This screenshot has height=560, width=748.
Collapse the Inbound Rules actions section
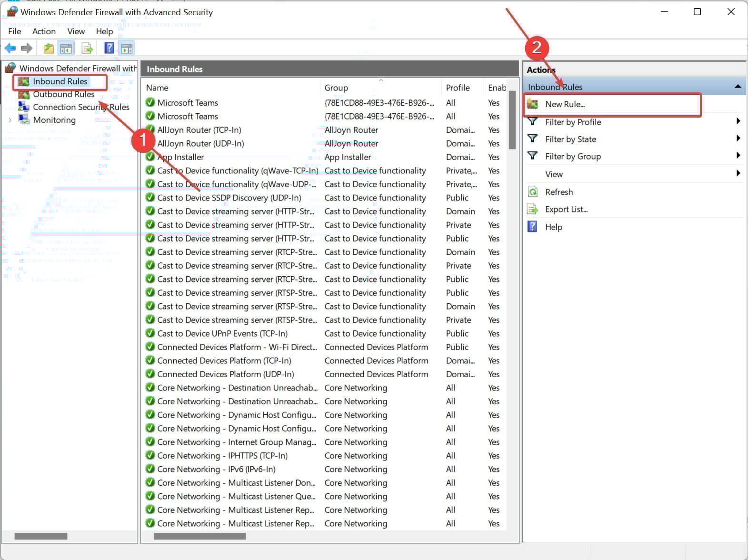click(737, 87)
